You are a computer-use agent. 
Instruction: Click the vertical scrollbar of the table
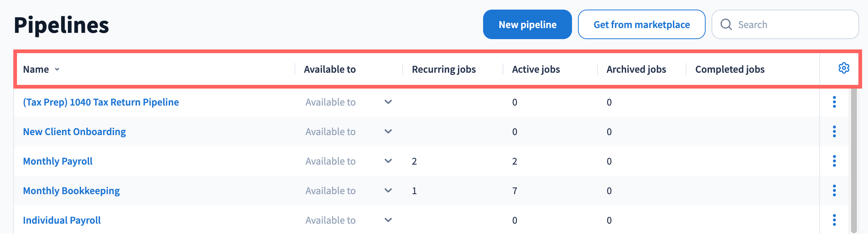point(854,159)
